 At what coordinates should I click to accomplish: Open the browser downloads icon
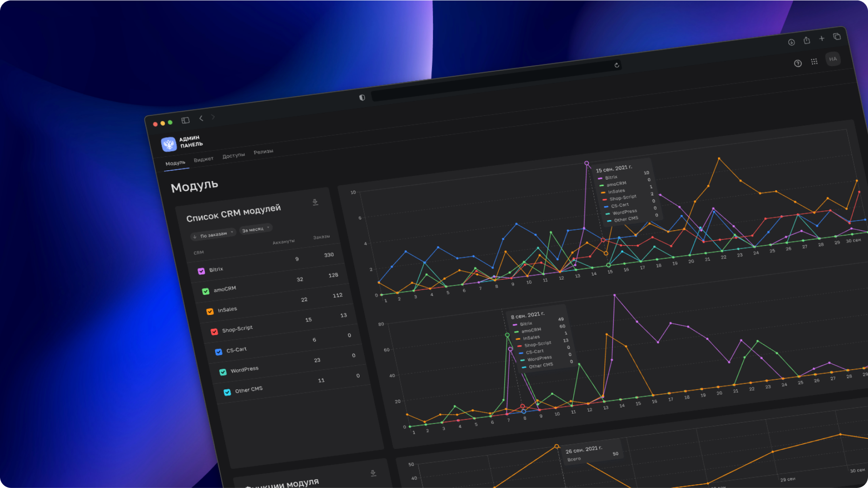click(791, 42)
